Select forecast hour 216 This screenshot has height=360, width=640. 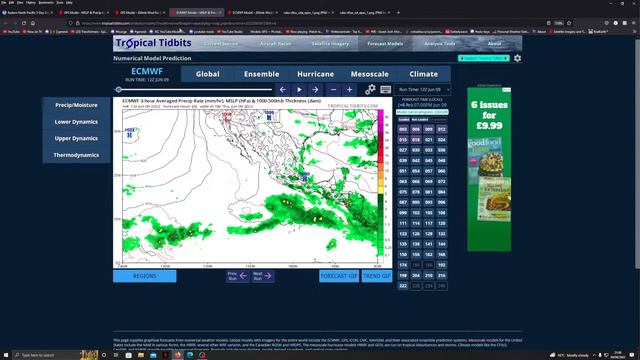[441, 276]
